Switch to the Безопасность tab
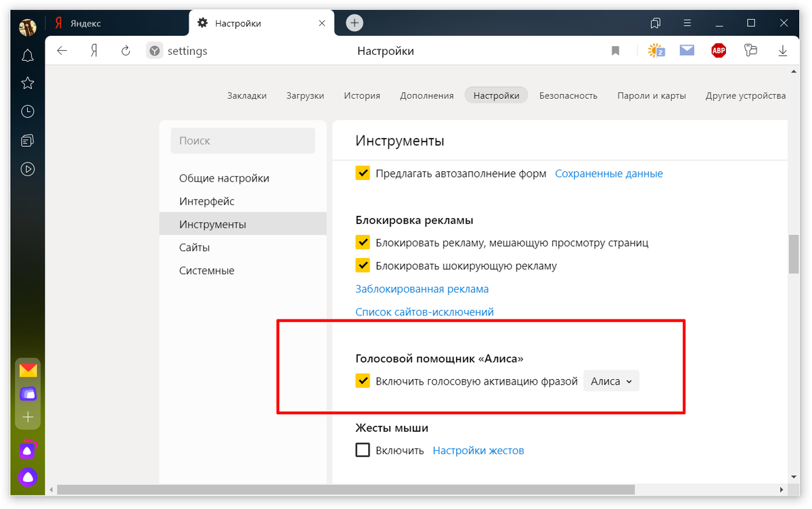This screenshot has height=509, width=812. [568, 95]
